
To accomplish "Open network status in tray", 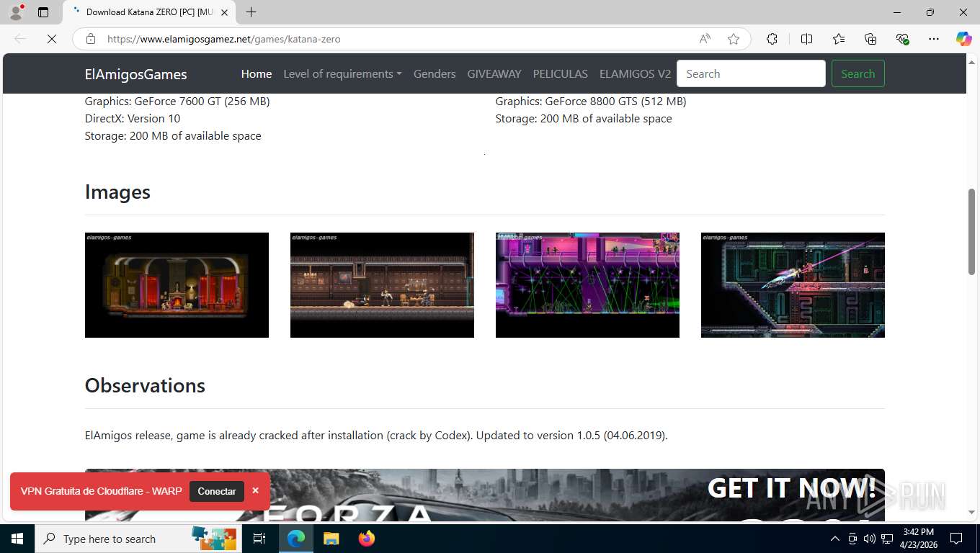I will [887, 539].
